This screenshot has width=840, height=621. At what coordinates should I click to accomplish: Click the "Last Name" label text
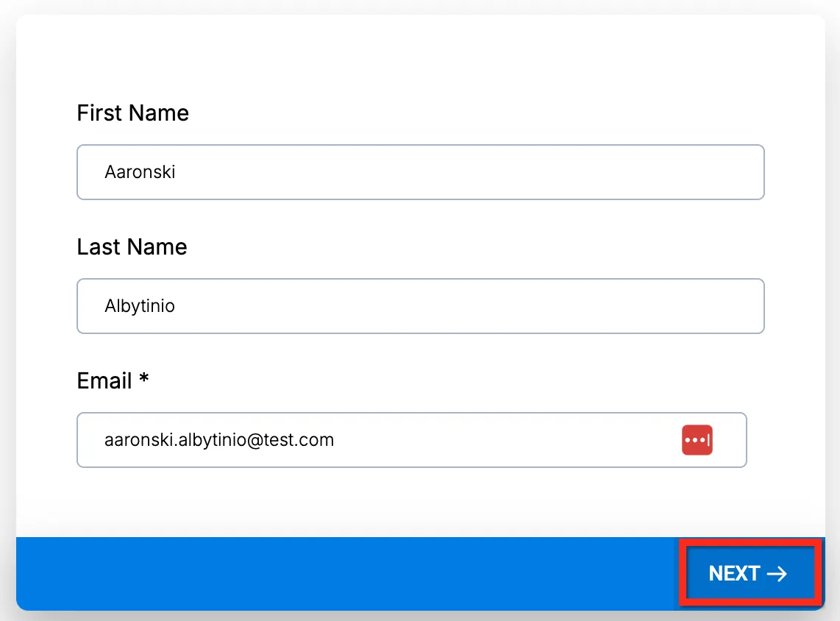[132, 247]
